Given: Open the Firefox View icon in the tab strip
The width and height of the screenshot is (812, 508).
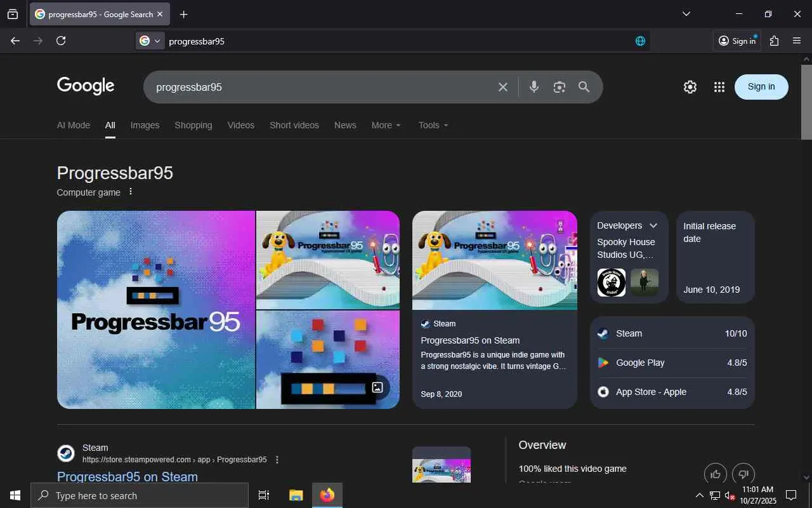Looking at the screenshot, I should [13, 14].
